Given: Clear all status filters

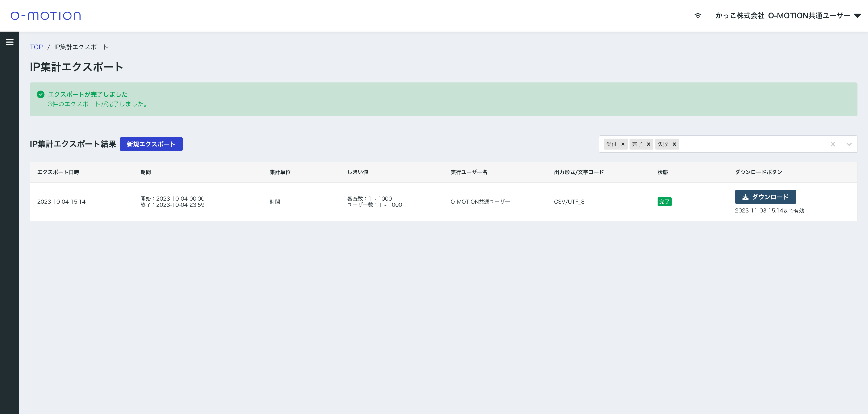Looking at the screenshot, I should [833, 144].
